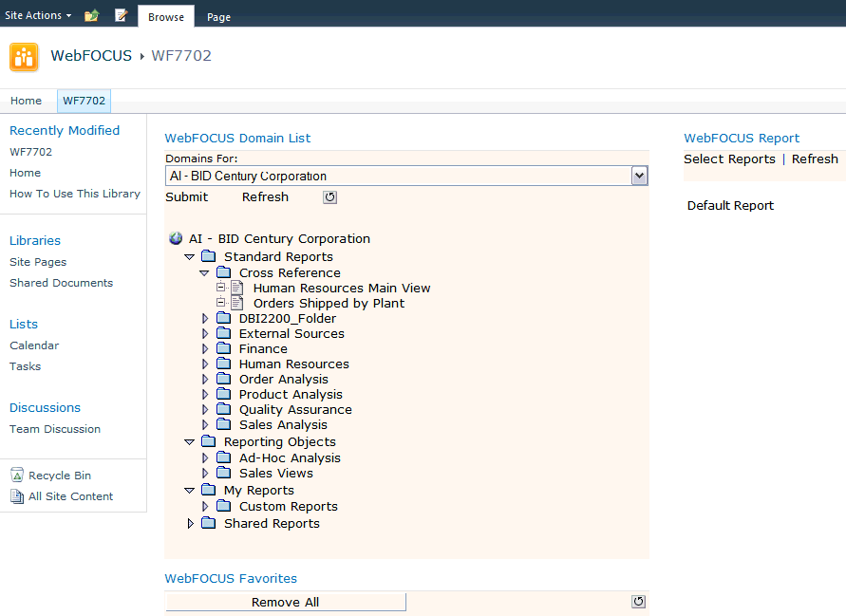Expand the Finance folder
846x616 pixels.
click(x=205, y=349)
